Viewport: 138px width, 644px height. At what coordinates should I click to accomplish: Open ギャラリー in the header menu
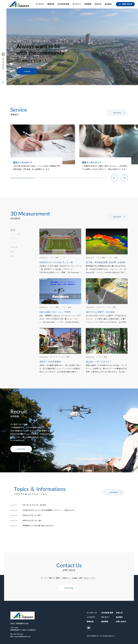point(77,4)
